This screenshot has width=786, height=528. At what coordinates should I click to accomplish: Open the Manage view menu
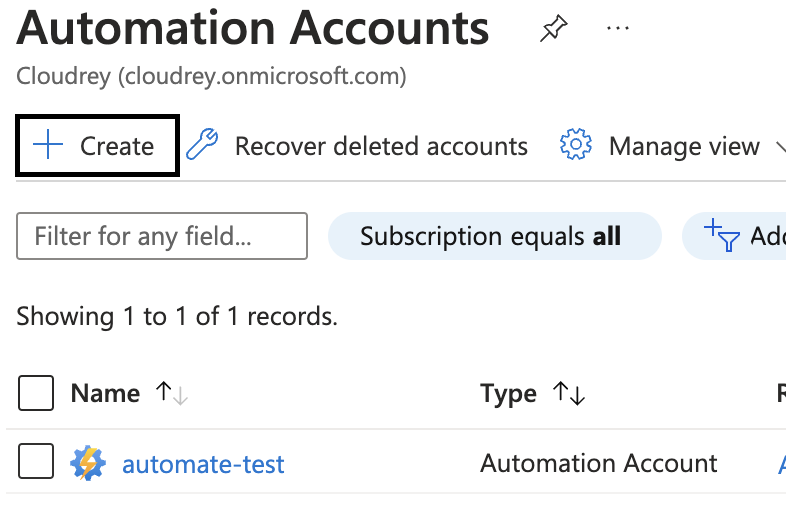click(672, 146)
